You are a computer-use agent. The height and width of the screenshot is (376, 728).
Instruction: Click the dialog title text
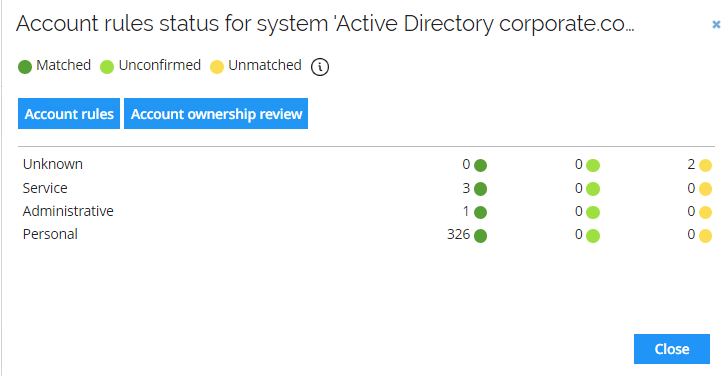point(325,24)
